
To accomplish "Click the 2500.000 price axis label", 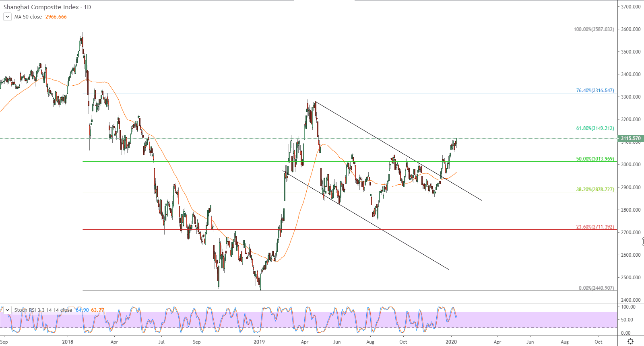I will (x=631, y=278).
